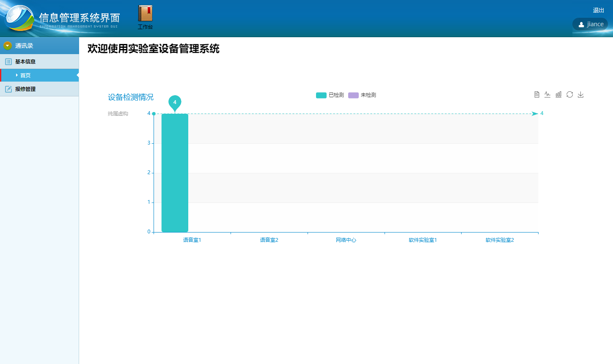Viewport: 613px width, 364px height.
Task: Switch chart to bar view icon
Action: [558, 94]
